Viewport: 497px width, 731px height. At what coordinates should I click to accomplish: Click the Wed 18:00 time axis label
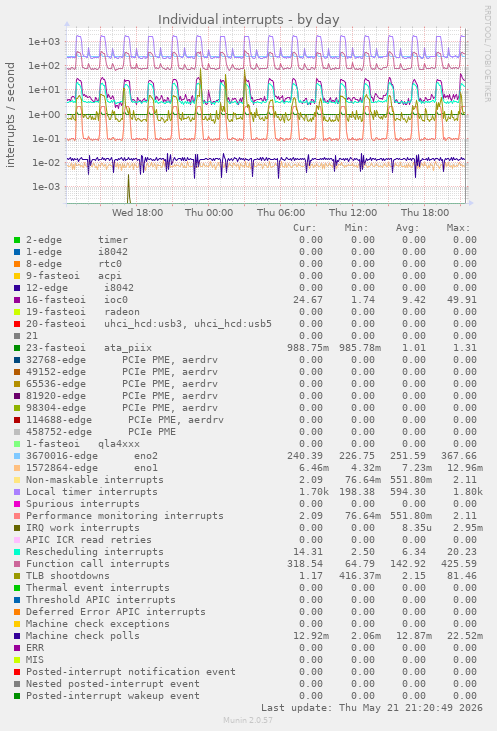(138, 213)
